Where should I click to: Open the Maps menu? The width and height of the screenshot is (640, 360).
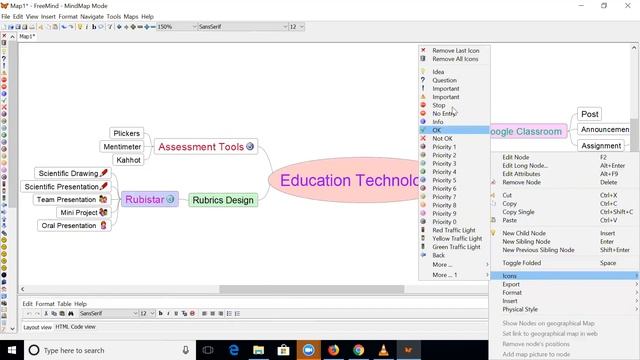[131, 17]
